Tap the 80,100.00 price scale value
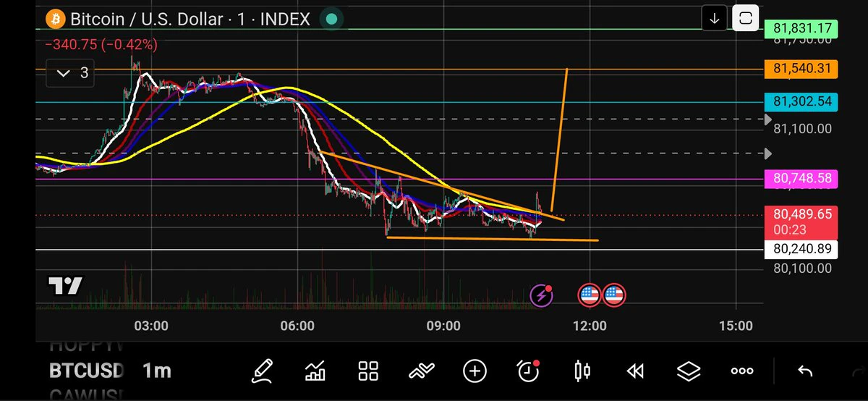 coord(802,269)
